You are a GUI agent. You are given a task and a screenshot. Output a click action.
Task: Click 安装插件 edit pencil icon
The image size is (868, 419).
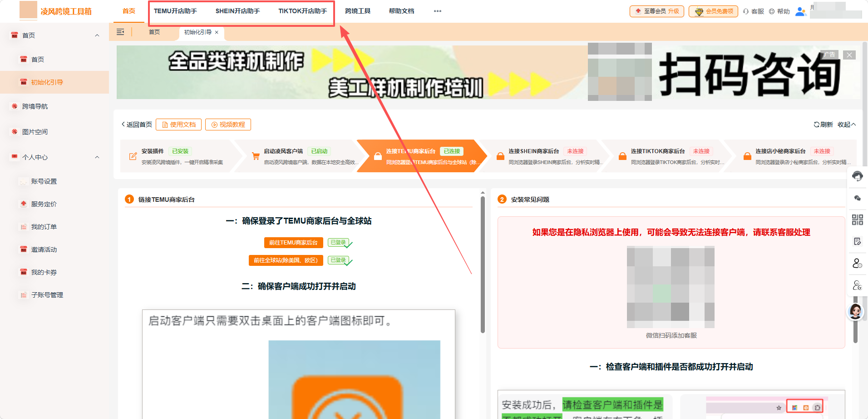click(x=133, y=156)
